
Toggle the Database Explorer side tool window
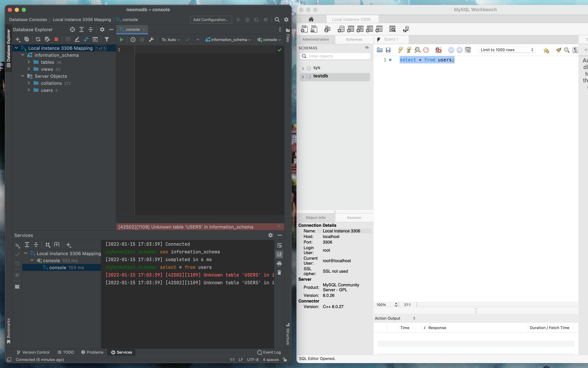click(9, 48)
